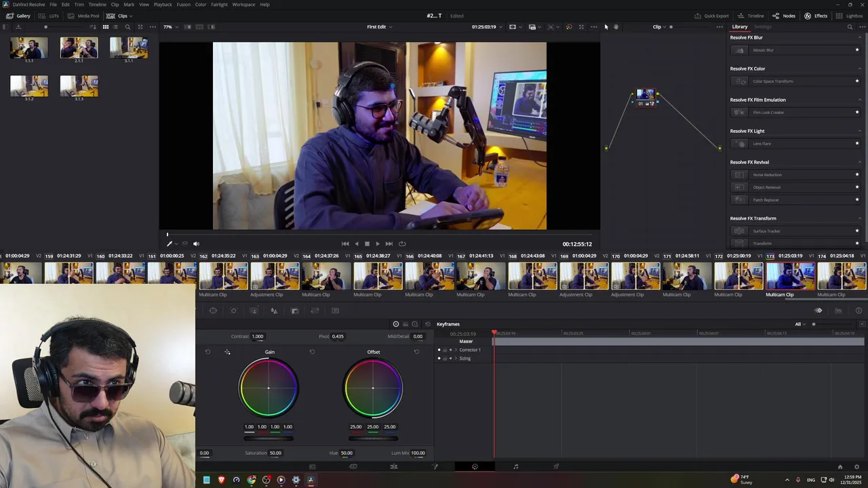The height and width of the screenshot is (488, 868).
Task: Switch to the Settings tab in effects
Action: (x=763, y=27)
